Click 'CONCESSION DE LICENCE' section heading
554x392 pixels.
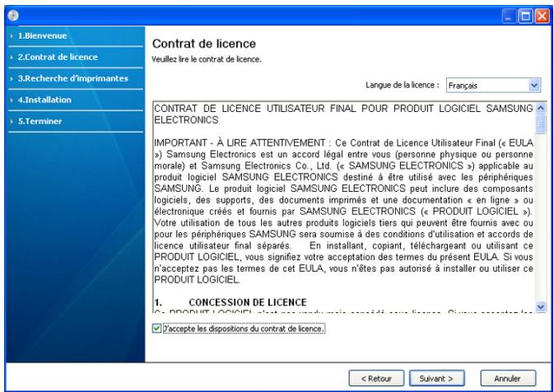[248, 302]
